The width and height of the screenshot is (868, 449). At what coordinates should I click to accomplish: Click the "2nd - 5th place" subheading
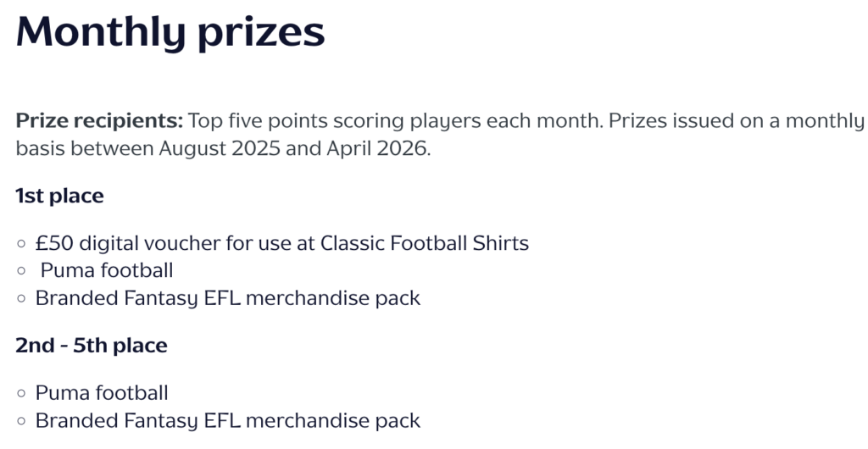point(92,346)
